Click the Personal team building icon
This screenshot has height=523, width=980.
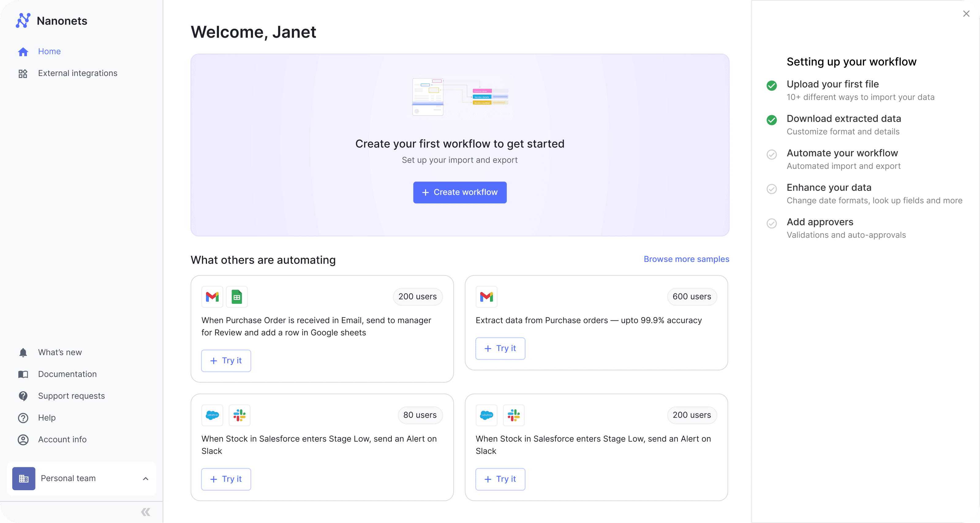(24, 479)
